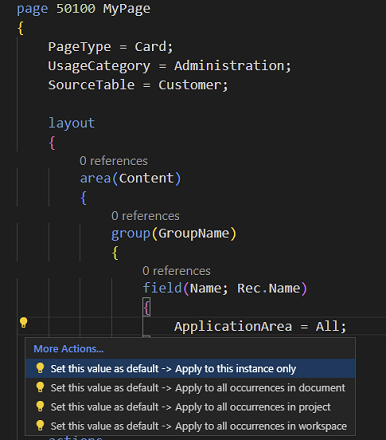Image resolution: width=386 pixels, height=440 pixels.
Task: Click lightbulb beside 'occurrences in project' action
Action: pyautogui.click(x=40, y=407)
